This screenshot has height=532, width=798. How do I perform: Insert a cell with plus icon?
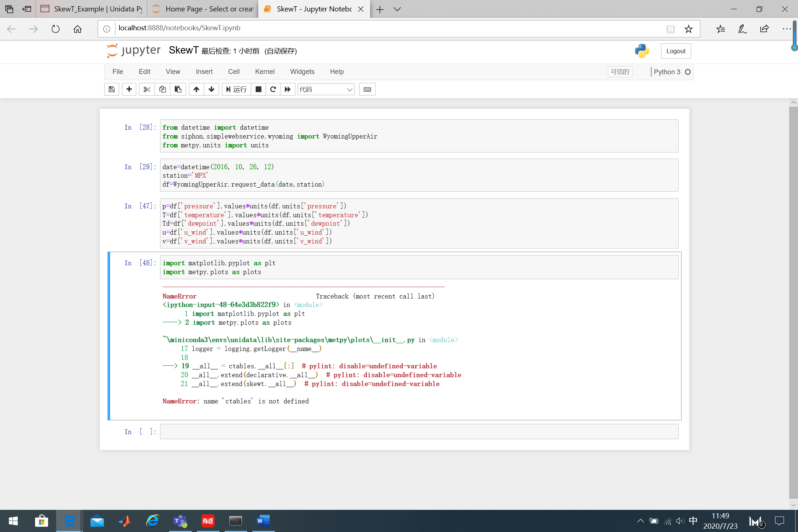(x=129, y=89)
